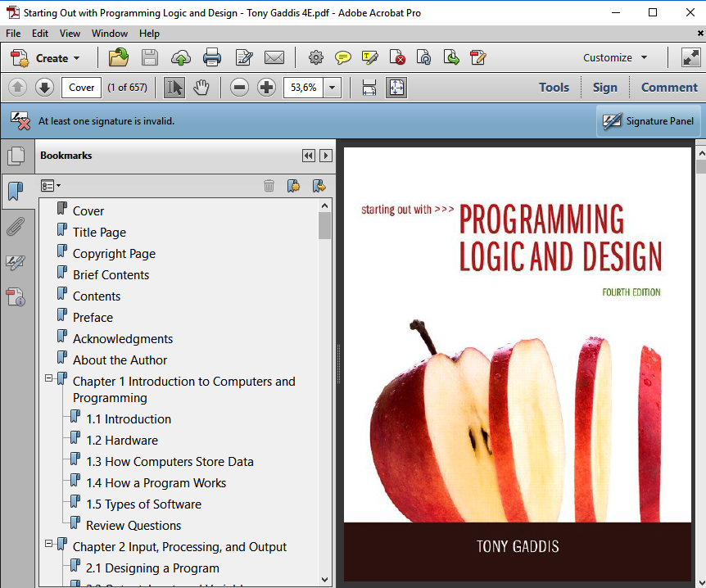Print the document with printer icon
The height and width of the screenshot is (588, 706).
point(211,57)
